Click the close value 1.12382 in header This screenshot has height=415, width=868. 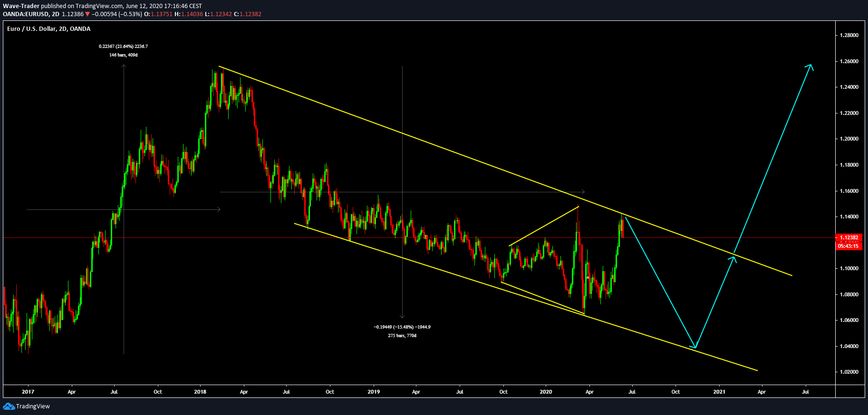[x=251, y=14]
